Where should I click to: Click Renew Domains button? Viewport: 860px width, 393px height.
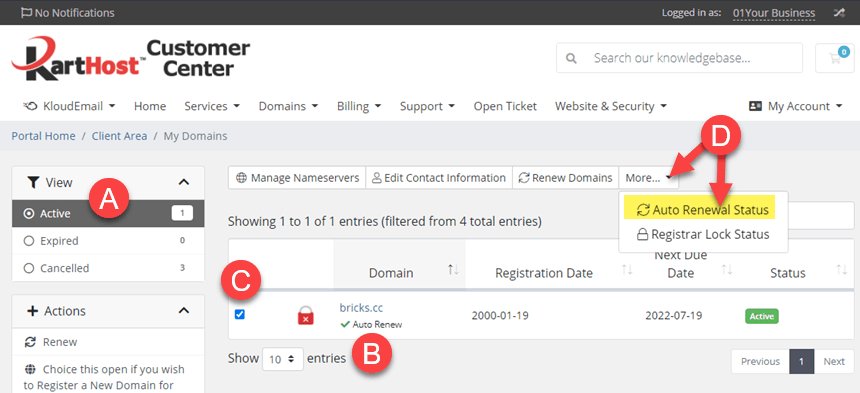565,178
